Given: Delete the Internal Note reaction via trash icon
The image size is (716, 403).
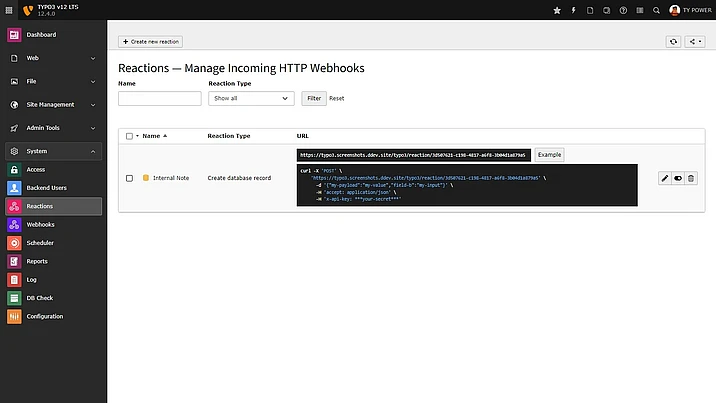Looking at the screenshot, I should pyautogui.click(x=691, y=178).
